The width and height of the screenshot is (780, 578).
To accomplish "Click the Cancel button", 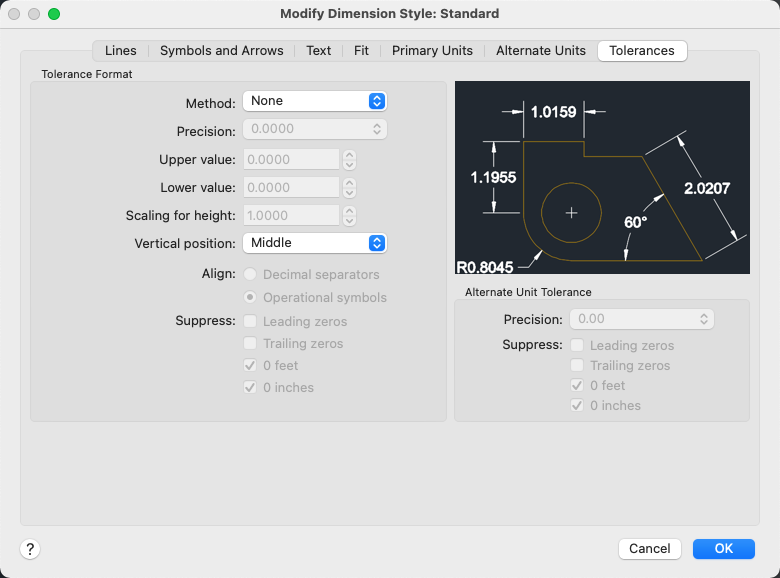I will 650,548.
